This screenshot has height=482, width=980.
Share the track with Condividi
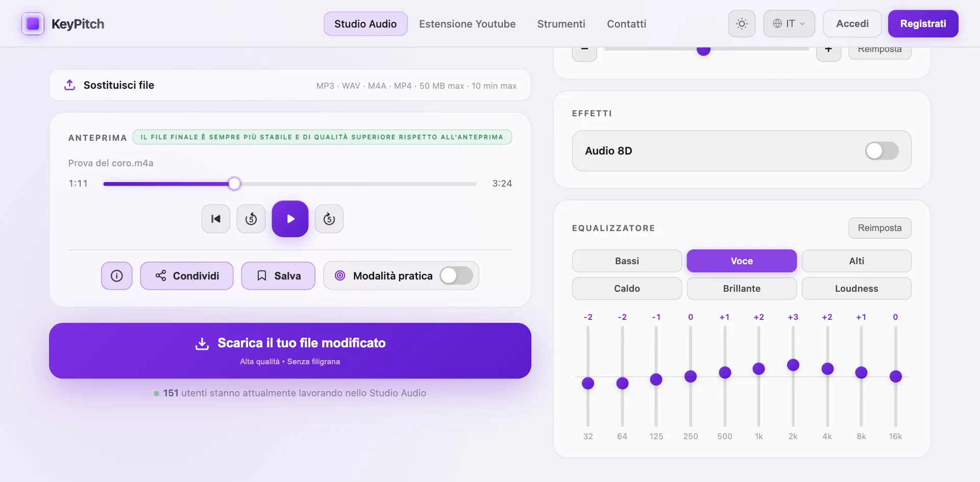point(187,276)
